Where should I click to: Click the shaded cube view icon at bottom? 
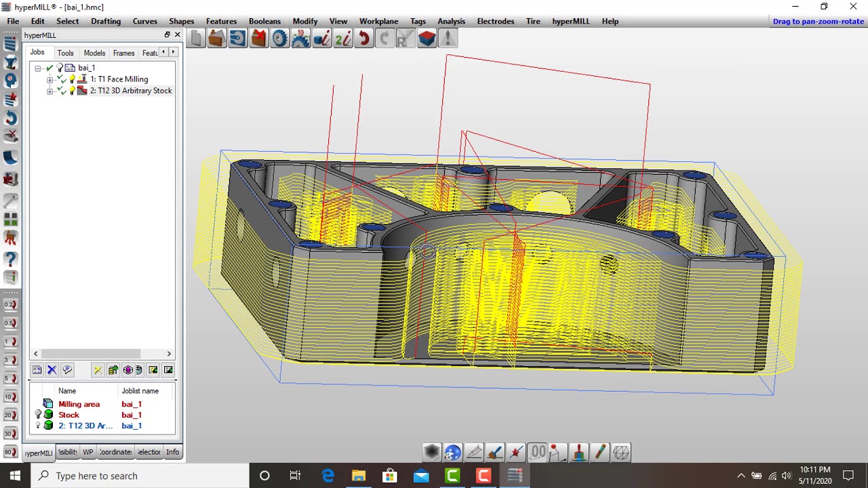tap(432, 452)
